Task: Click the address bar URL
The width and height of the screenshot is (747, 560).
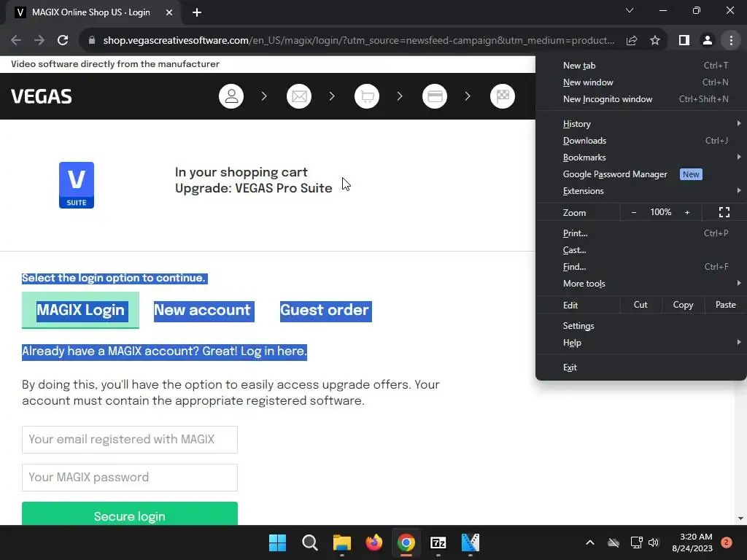Action: click(x=359, y=41)
